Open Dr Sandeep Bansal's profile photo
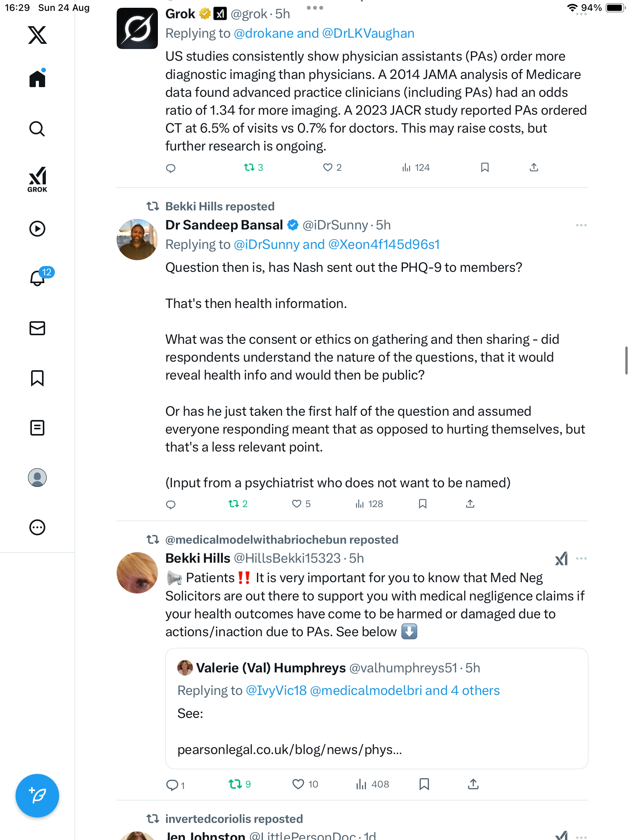The width and height of the screenshot is (630, 840). coord(137,240)
